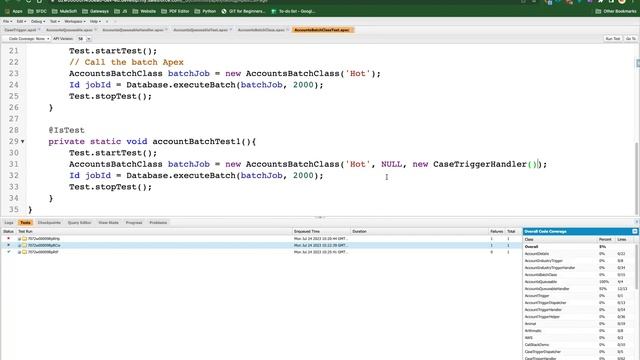Select the folder icon of passed test run
The image size is (640, 360).
click(24, 253)
